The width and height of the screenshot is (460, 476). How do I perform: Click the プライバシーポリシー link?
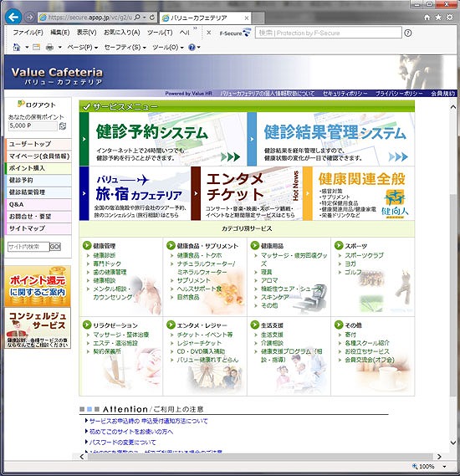tap(399, 94)
